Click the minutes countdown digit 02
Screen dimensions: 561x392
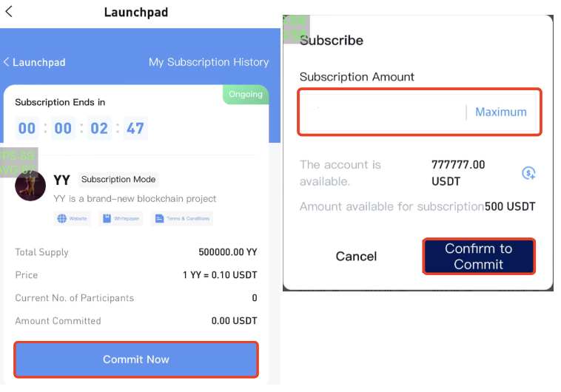[x=99, y=128]
